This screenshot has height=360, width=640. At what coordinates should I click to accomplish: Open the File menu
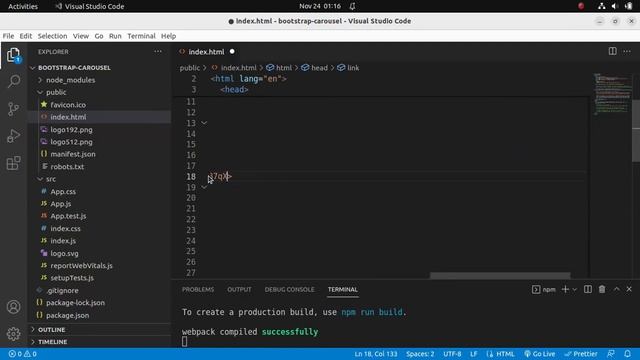click(8, 36)
